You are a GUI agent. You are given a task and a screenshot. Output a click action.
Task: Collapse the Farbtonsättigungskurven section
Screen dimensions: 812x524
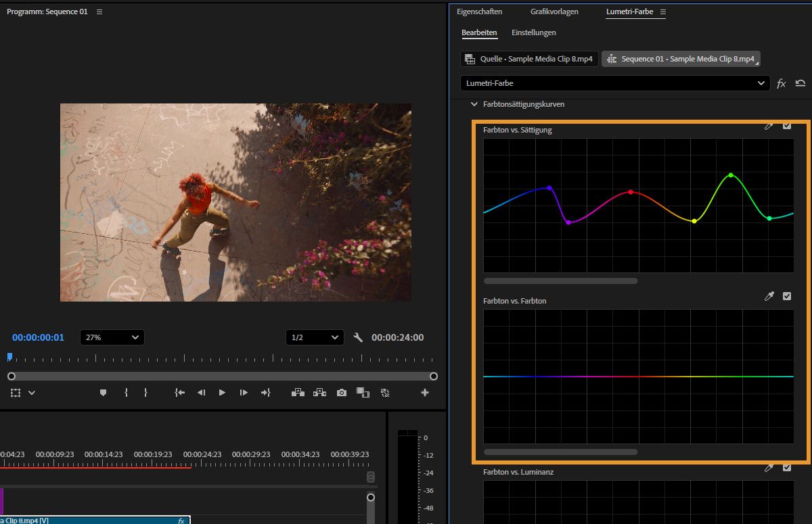(474, 105)
